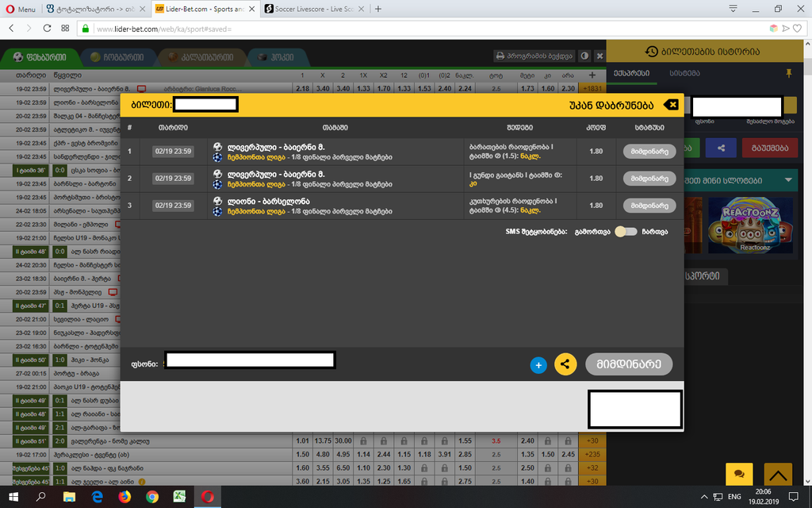
Task: Click yellow share button in ticket footer
Action: [x=565, y=364]
